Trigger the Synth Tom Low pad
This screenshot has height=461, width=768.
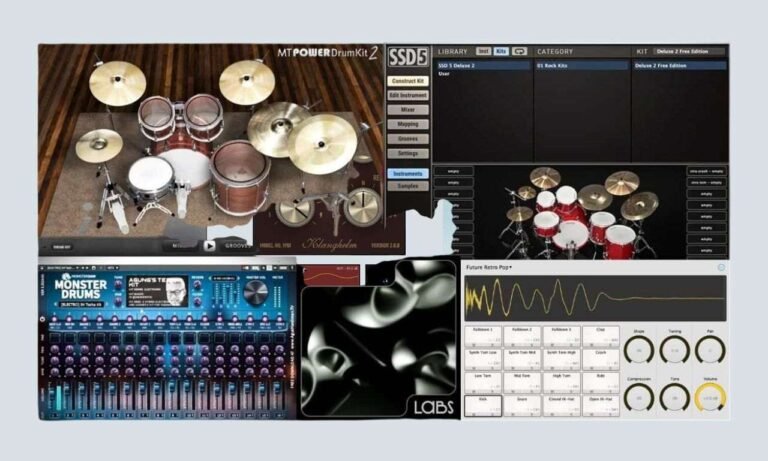coord(483,360)
